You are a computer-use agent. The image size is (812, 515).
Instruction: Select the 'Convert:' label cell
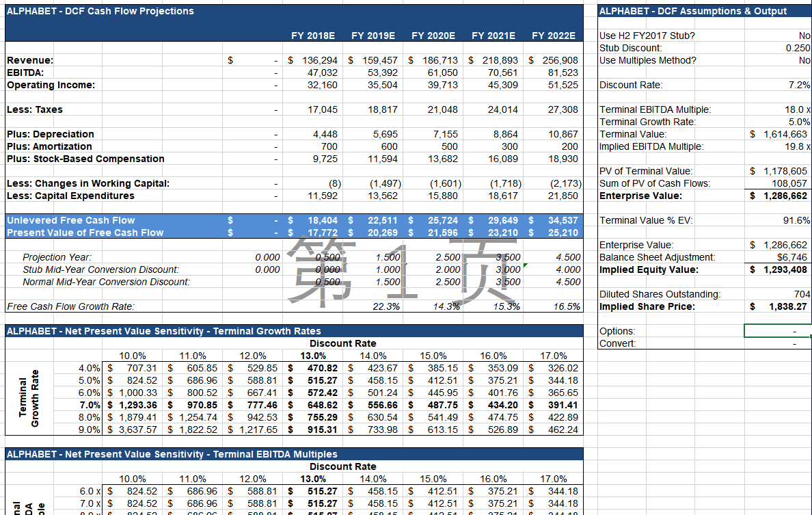click(x=617, y=343)
